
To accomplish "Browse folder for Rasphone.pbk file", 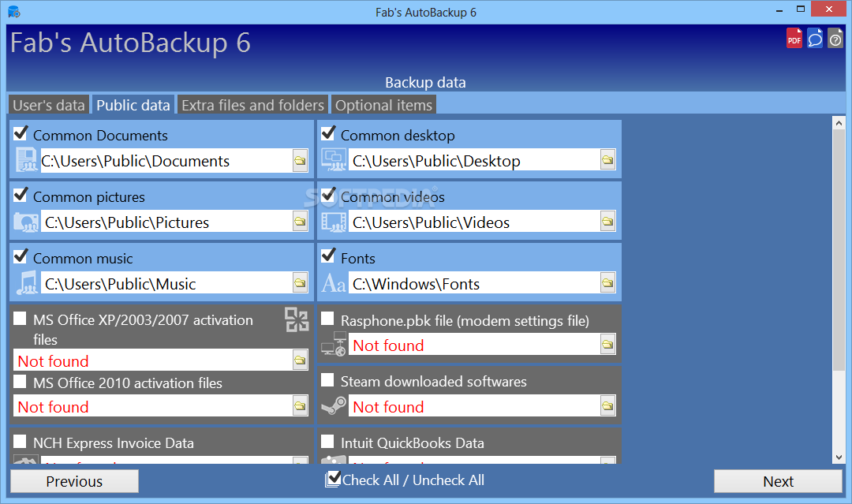I will 607,345.
